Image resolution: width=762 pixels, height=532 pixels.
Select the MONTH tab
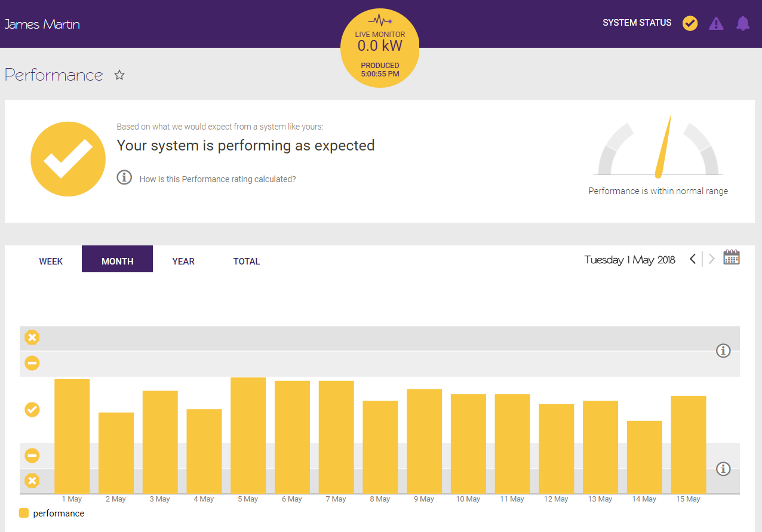[117, 262]
